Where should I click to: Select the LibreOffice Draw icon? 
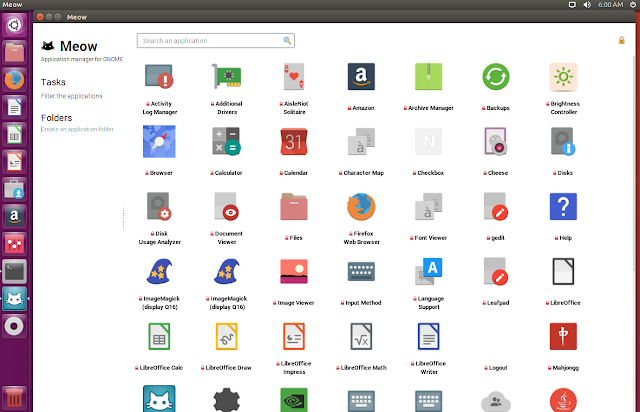[227, 336]
